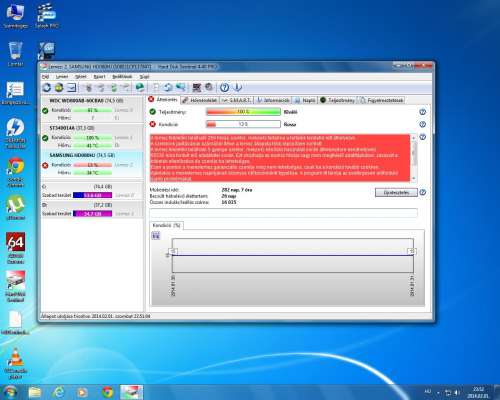The width and height of the screenshot is (500, 400).
Task: Open the Hard Disk Sentinel desktop shortcut
Action: click(x=15, y=286)
